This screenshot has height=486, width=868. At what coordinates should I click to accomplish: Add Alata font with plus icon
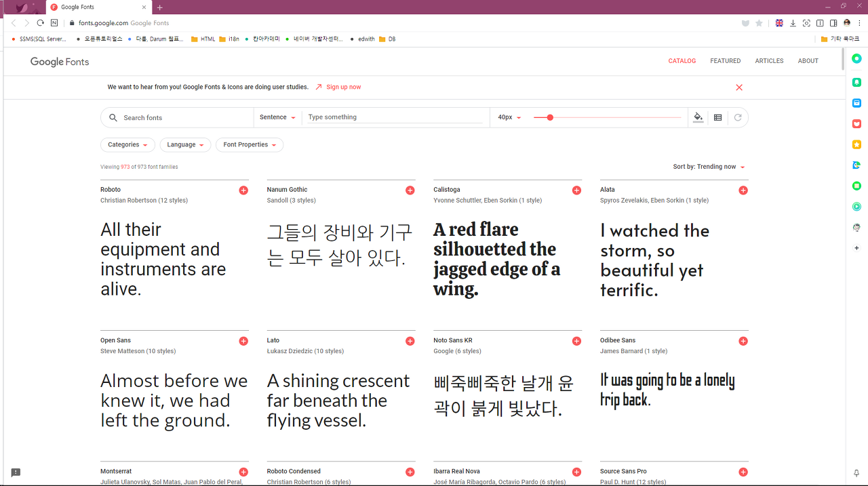tap(743, 190)
